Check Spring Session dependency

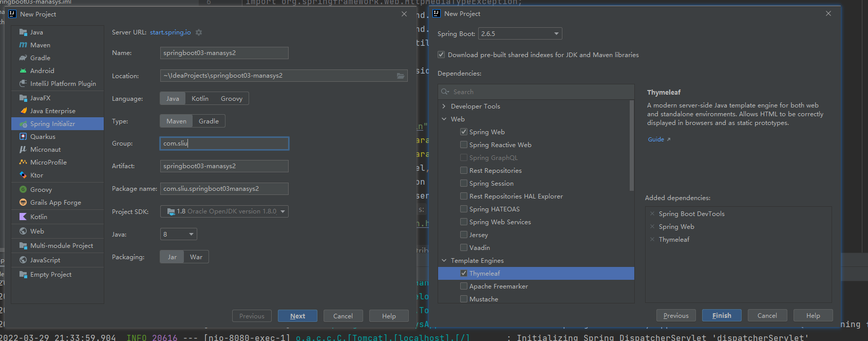coord(464,183)
